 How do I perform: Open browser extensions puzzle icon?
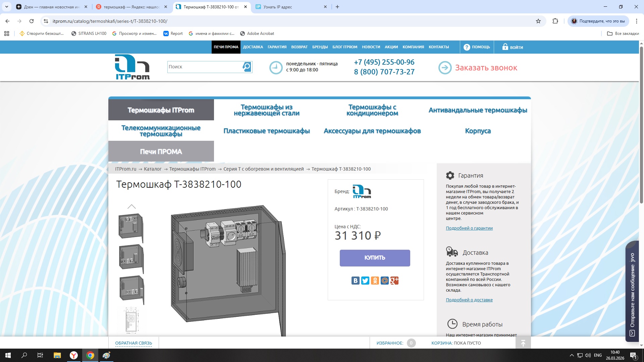coord(555,21)
